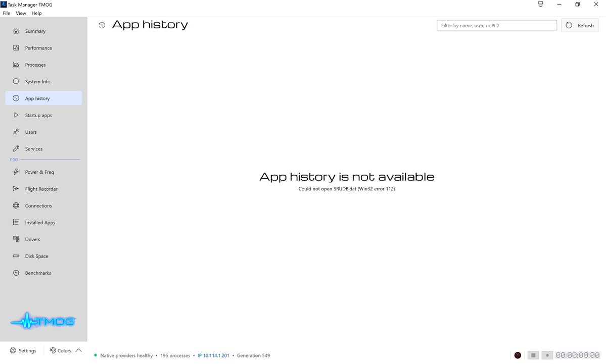Click the App history clock icon in sidebar

coord(16,98)
